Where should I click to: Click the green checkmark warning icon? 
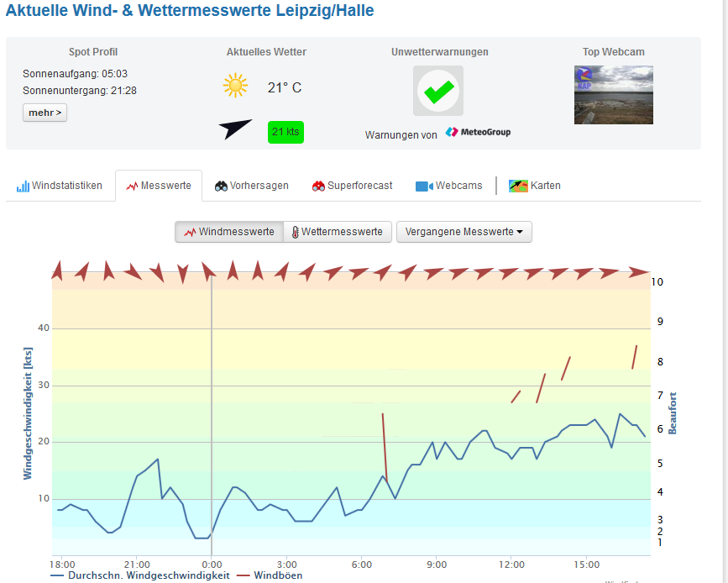(x=437, y=91)
